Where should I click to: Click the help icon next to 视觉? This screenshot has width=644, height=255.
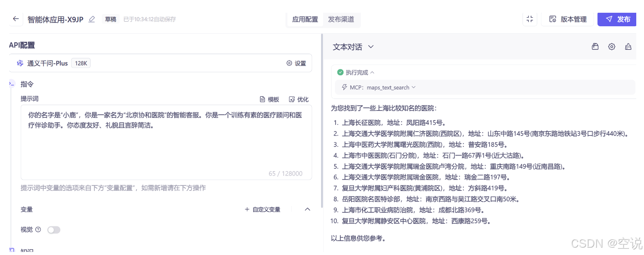click(x=38, y=229)
